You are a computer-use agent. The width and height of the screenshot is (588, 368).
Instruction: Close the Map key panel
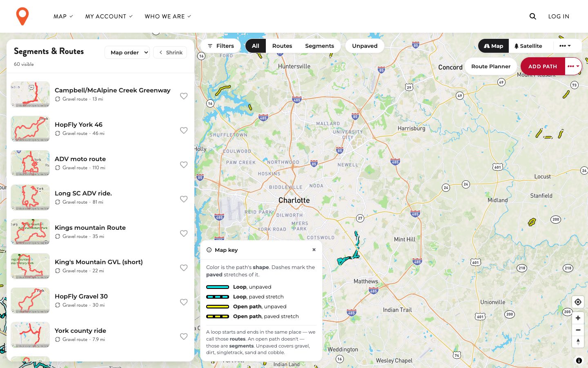click(x=314, y=250)
